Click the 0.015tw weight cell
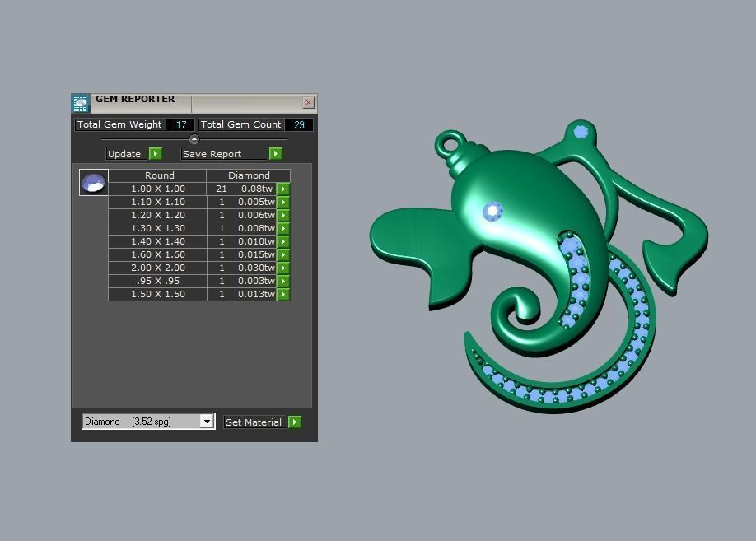The image size is (756, 541). (256, 254)
